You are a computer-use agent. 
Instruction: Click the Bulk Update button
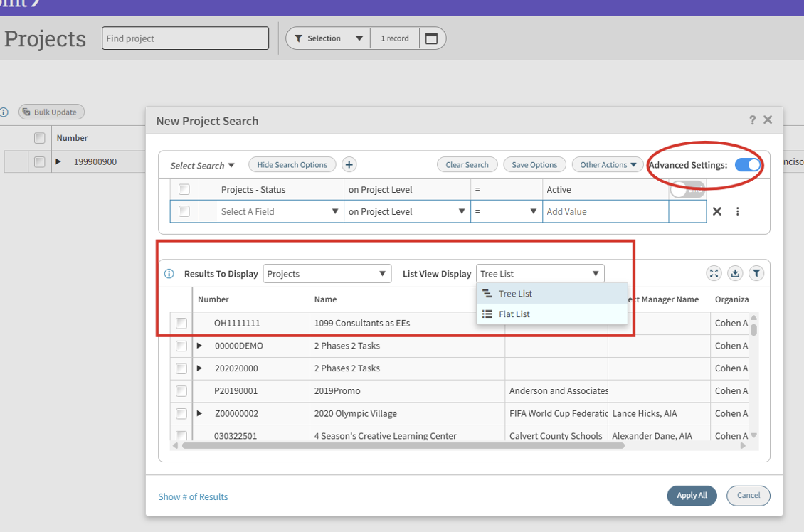[51, 112]
